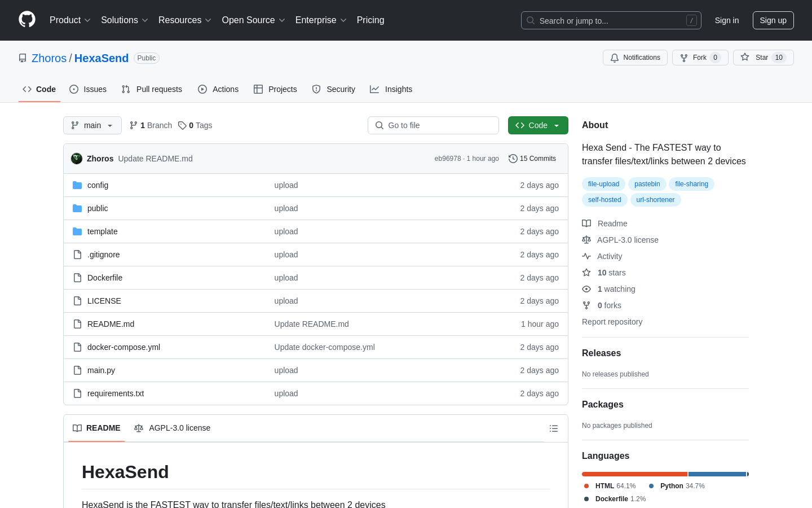The width and height of the screenshot is (812, 508).
Task: Open the Zhoros owner profile link
Action: tap(49, 58)
